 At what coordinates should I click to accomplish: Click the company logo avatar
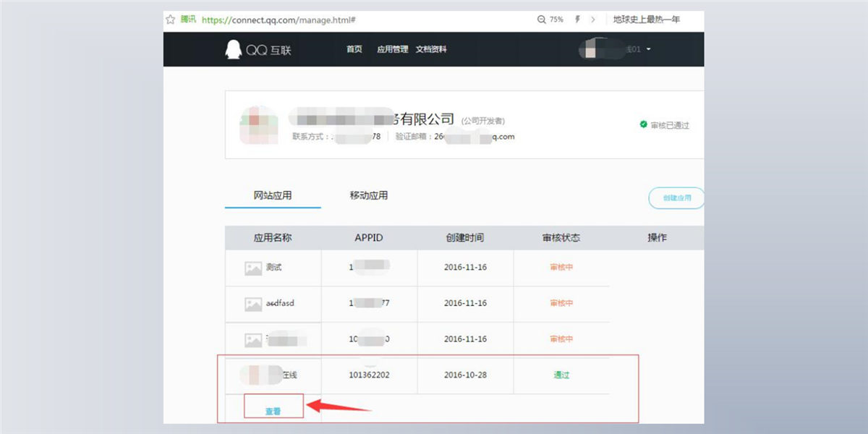point(259,125)
